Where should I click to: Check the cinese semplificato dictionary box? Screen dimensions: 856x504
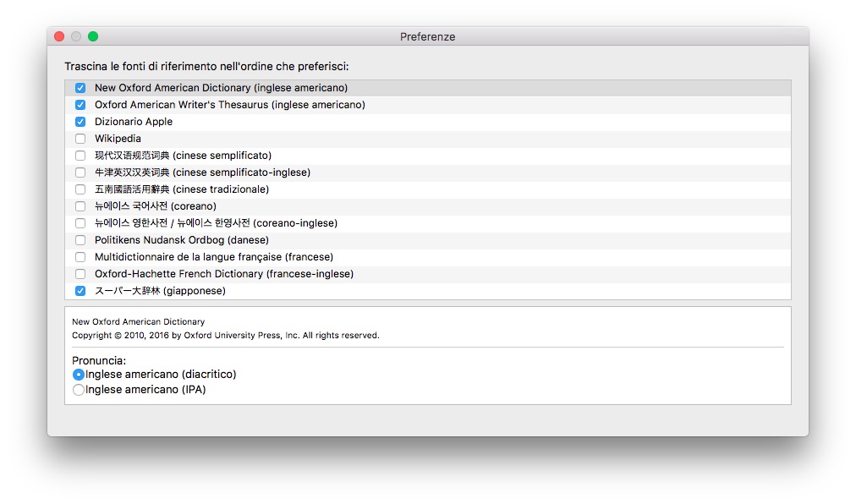coord(80,156)
